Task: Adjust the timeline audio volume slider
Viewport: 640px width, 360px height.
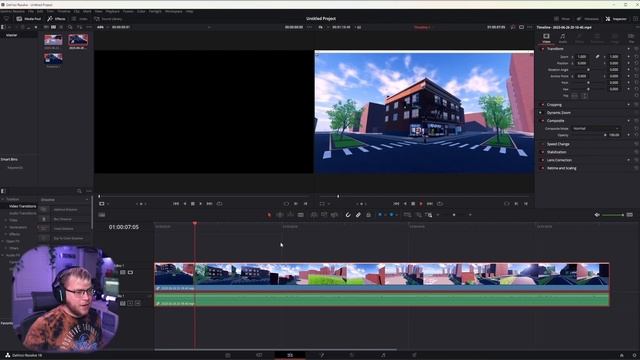Action: 612,215
